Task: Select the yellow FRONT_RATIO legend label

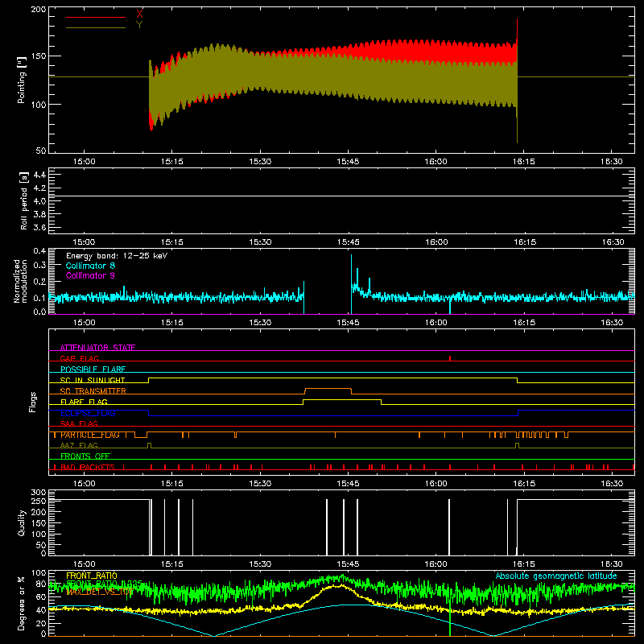Action: [x=92, y=576]
